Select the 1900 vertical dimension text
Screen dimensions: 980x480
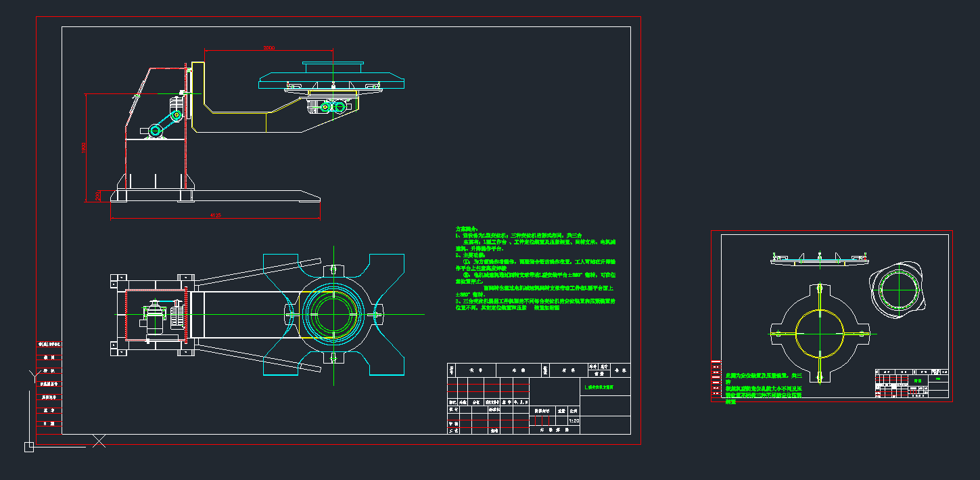pyautogui.click(x=84, y=148)
